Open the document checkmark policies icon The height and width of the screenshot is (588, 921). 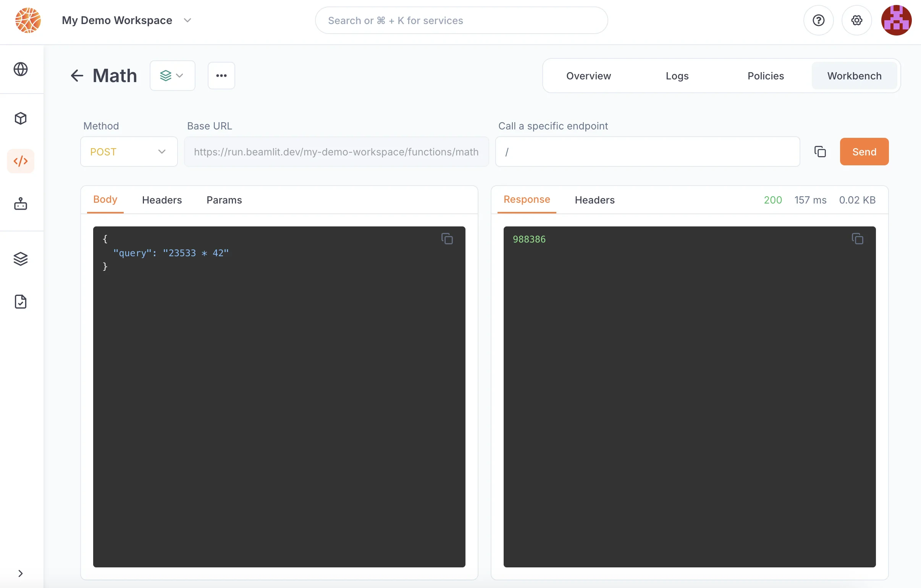coord(21,302)
